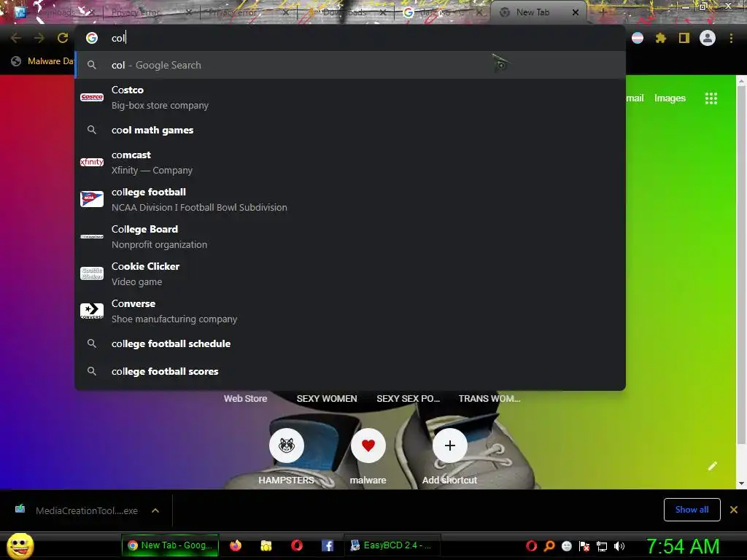
Task: Select the College Board suggestion
Action: point(350,237)
